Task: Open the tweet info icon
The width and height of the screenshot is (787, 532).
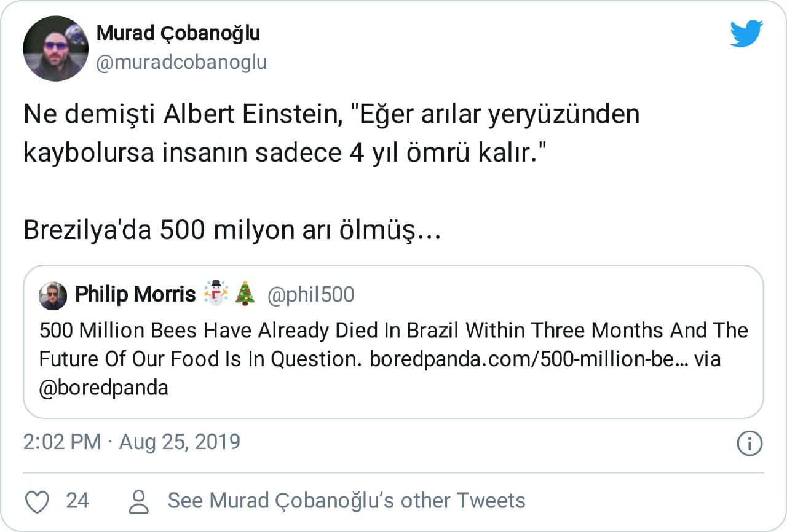Action: (x=749, y=444)
